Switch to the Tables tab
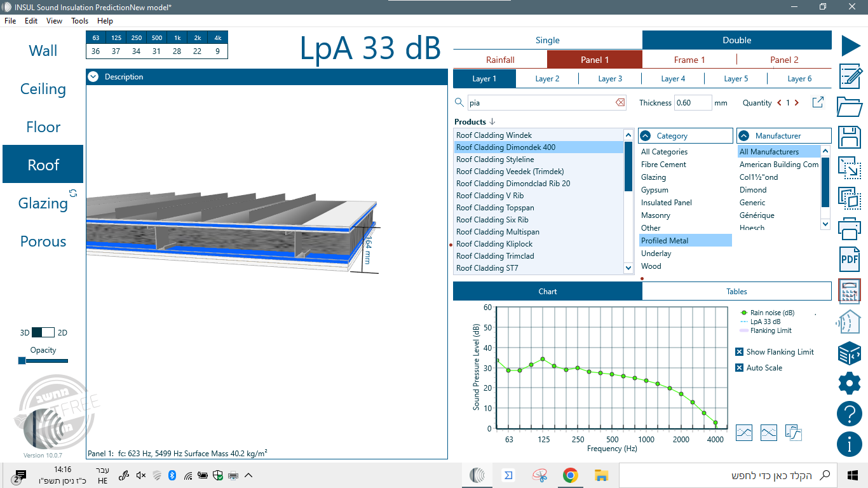The image size is (868, 488). tap(736, 292)
